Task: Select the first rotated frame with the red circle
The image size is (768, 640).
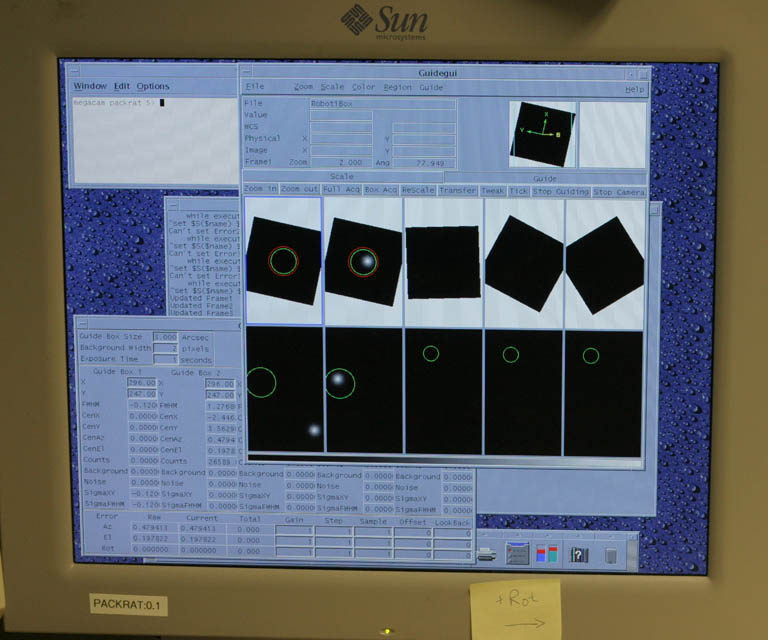Action: 283,262
